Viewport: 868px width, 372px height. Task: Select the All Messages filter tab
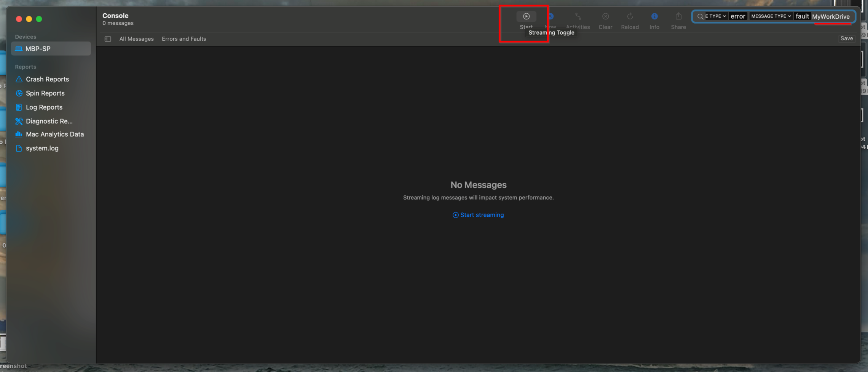pos(136,39)
